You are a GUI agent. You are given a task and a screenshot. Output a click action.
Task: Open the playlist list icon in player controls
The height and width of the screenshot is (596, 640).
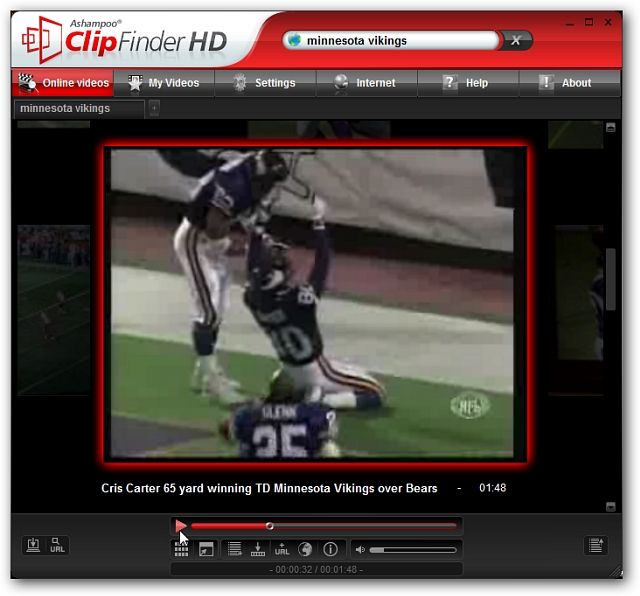coord(234,549)
